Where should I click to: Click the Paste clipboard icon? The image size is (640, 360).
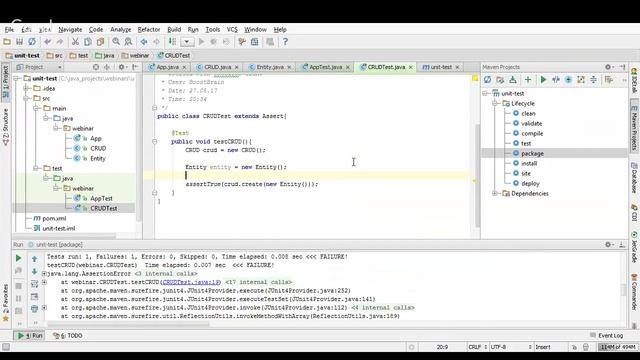[x=100, y=42]
